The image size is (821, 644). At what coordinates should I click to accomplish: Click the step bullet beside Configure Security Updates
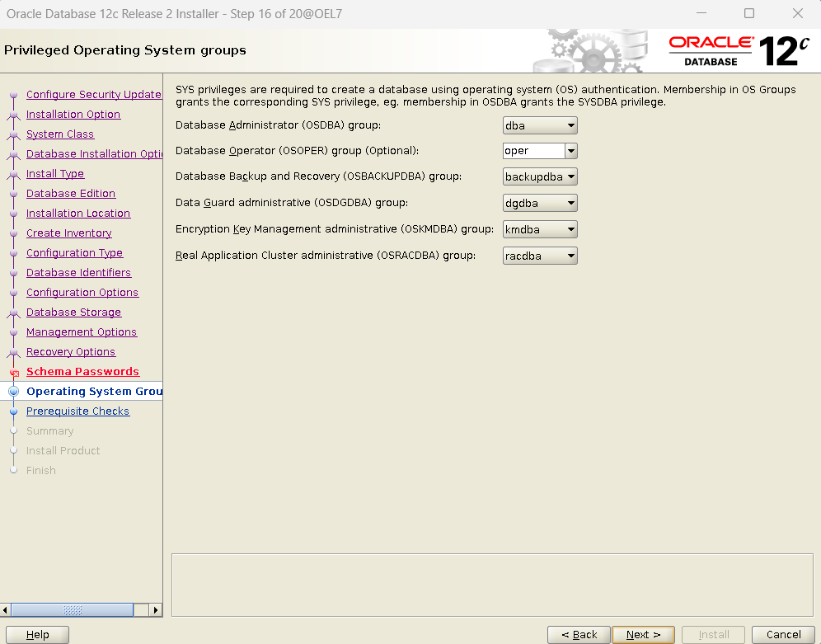click(14, 95)
